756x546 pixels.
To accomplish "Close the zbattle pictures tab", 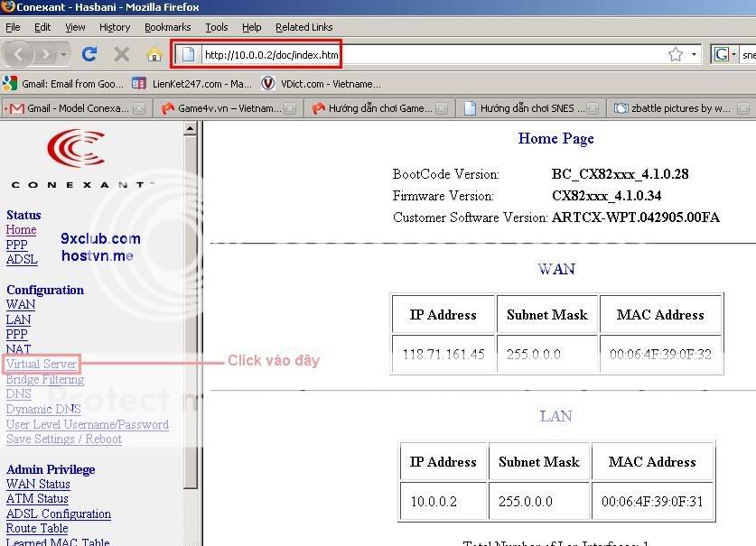I will 743,108.
